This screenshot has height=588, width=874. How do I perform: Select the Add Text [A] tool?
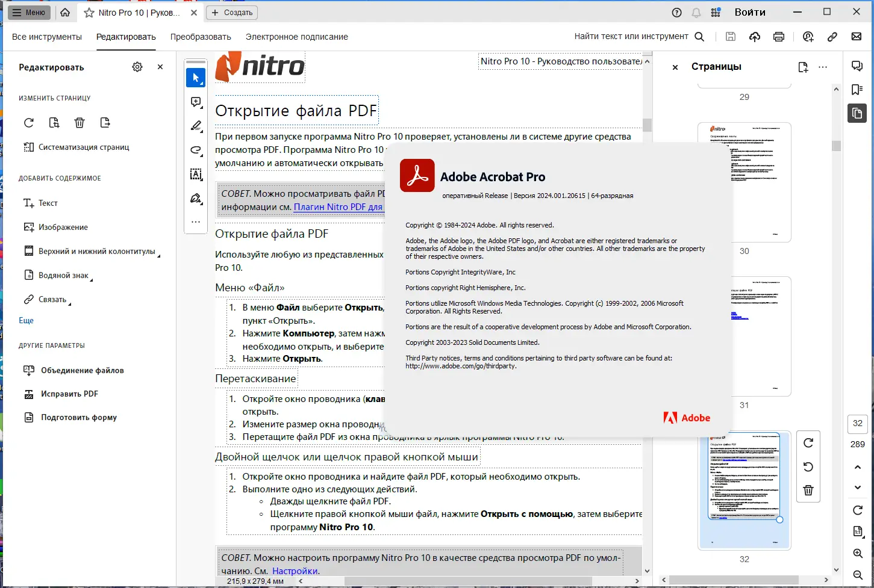[x=196, y=174]
